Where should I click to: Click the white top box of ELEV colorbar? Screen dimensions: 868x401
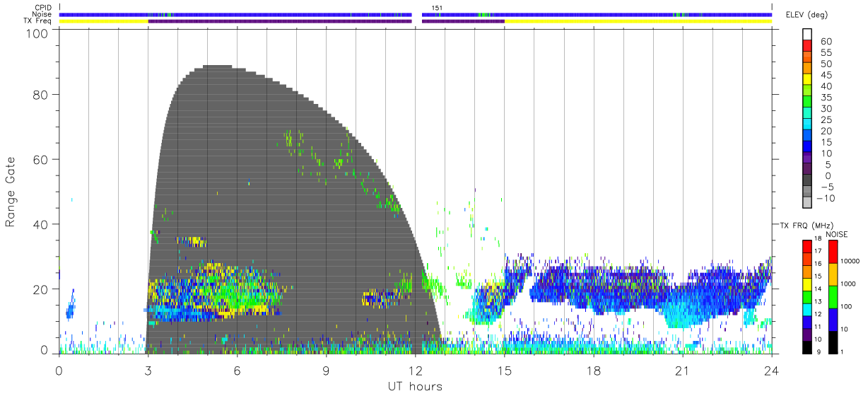tap(807, 33)
